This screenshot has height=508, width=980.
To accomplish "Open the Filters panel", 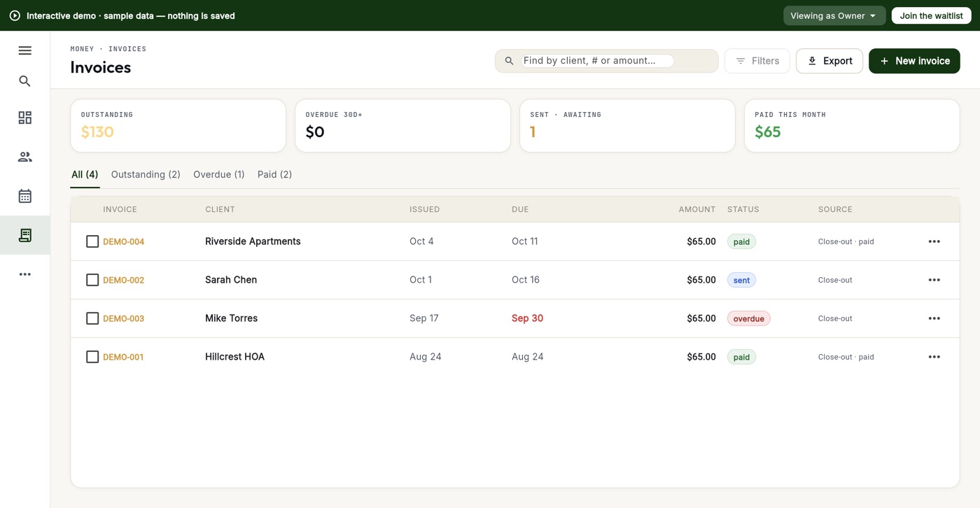I will tap(757, 61).
